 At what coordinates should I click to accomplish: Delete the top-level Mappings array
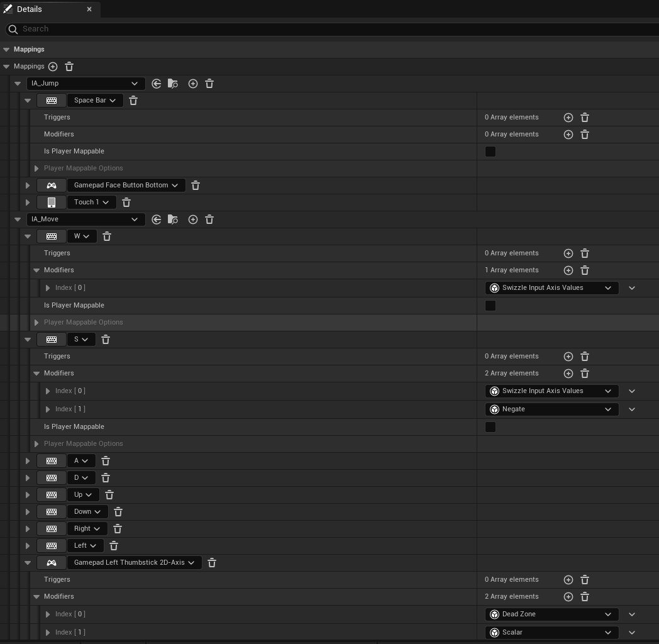click(69, 66)
